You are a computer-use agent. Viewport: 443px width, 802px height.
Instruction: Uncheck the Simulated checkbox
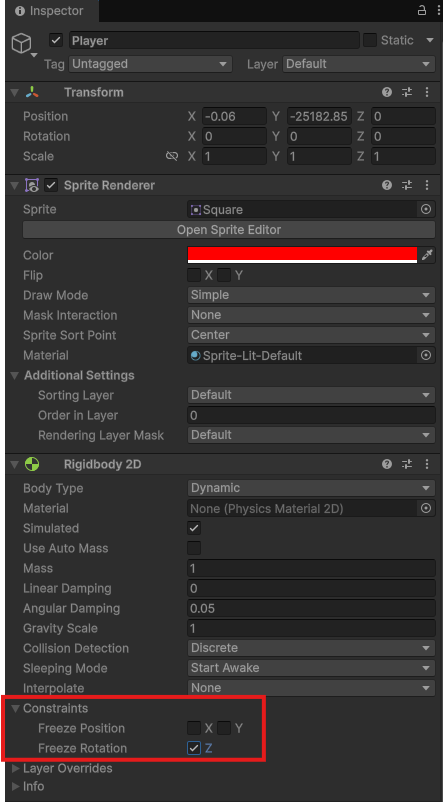tap(194, 528)
